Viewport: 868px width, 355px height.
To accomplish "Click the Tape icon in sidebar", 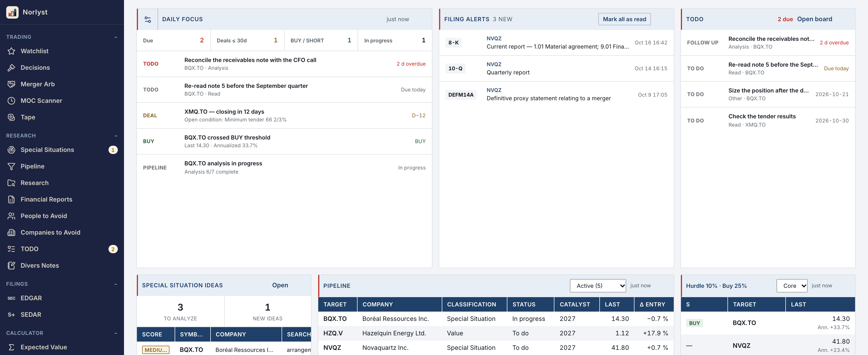I will pyautogui.click(x=11, y=117).
